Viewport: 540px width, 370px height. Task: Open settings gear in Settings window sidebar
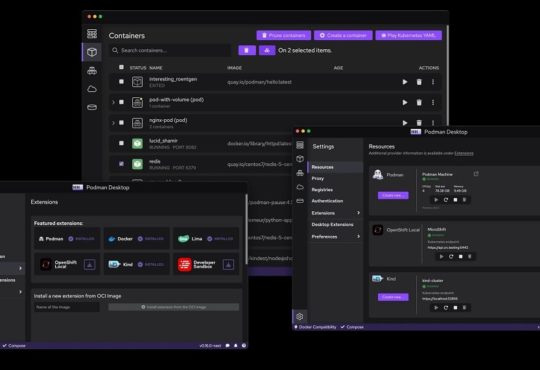[x=300, y=316]
